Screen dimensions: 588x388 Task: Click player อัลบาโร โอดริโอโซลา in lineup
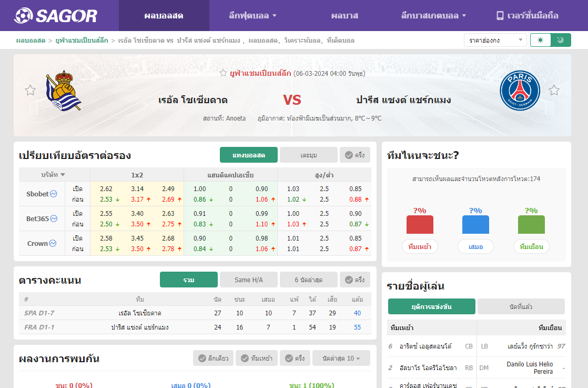click(428, 368)
